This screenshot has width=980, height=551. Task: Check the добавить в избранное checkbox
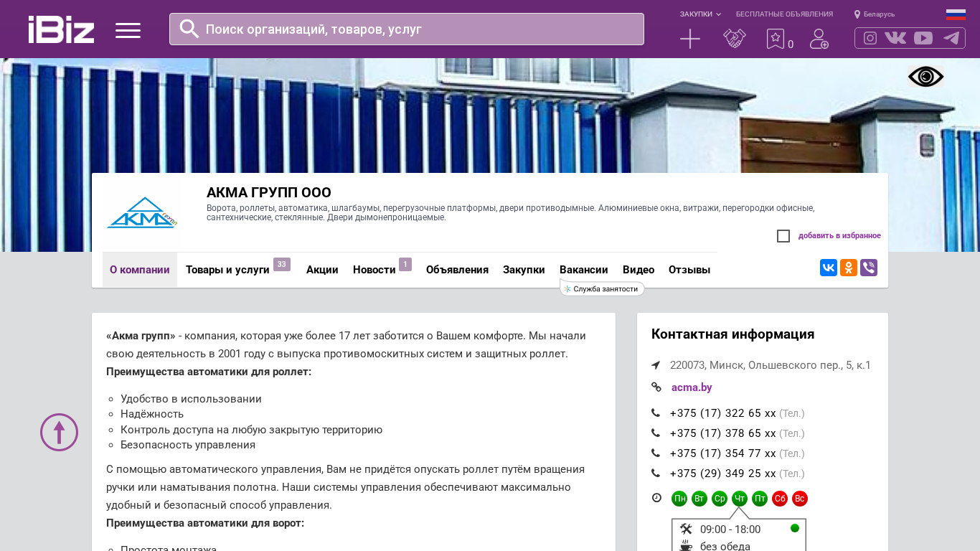[x=783, y=236]
